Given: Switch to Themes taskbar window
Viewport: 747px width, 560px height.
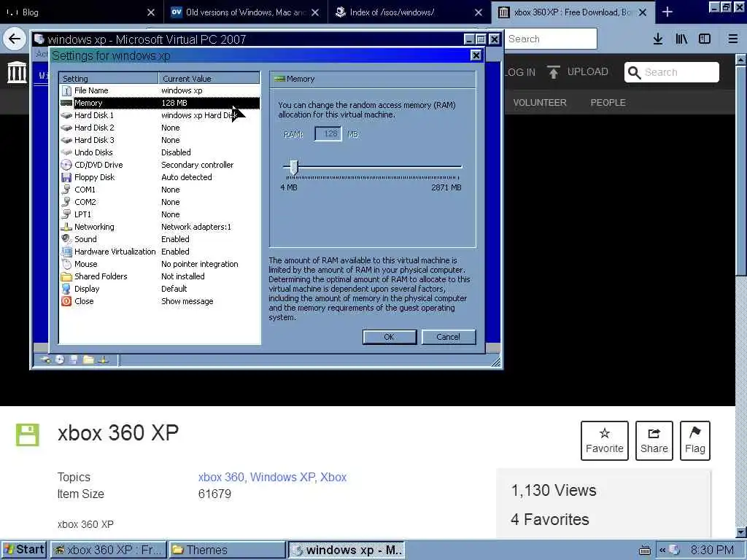Looking at the screenshot, I should 227,550.
